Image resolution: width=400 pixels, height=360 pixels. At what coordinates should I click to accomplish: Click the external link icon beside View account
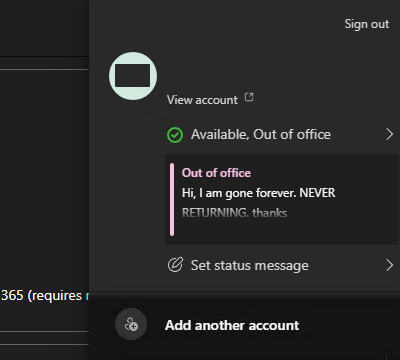coord(249,97)
